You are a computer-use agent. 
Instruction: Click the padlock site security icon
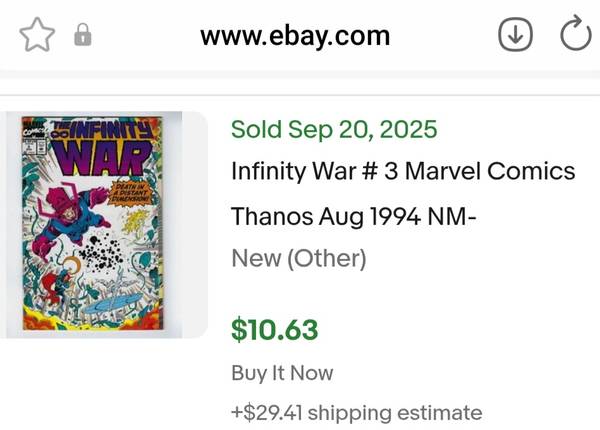(x=83, y=37)
